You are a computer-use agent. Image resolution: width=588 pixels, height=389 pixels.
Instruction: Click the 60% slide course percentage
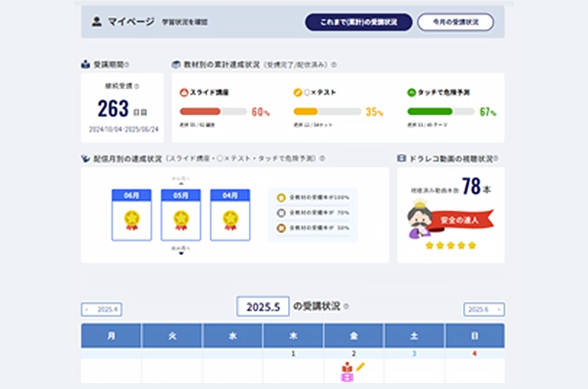[261, 112]
